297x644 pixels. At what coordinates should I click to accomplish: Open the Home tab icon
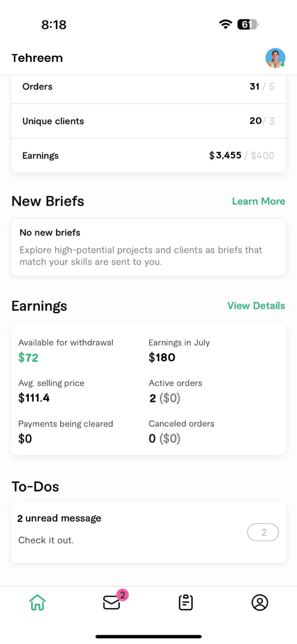click(x=37, y=602)
